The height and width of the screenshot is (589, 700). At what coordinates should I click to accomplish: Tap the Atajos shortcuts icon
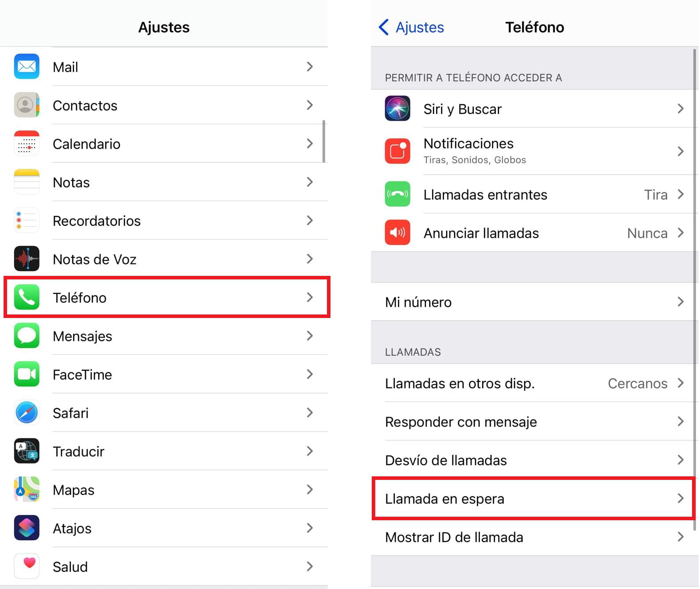[x=27, y=528]
